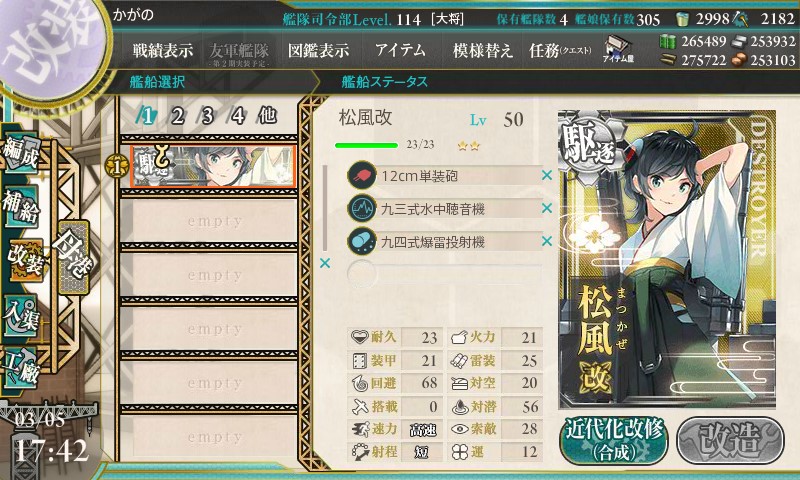Switch to fleet 3 tab
This screenshot has width=800, height=480.
tap(207, 116)
